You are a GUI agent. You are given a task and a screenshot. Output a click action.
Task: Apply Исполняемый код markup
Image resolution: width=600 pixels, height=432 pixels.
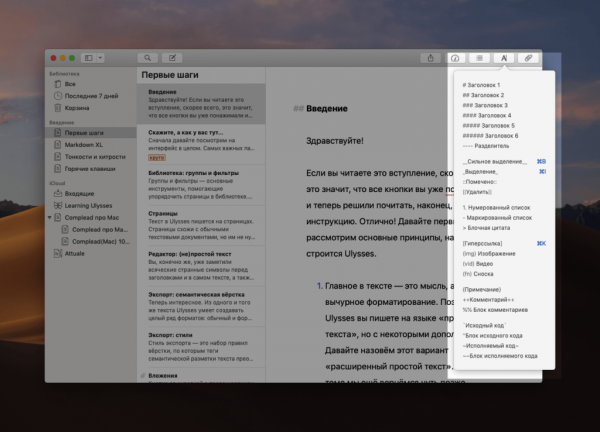tap(491, 346)
